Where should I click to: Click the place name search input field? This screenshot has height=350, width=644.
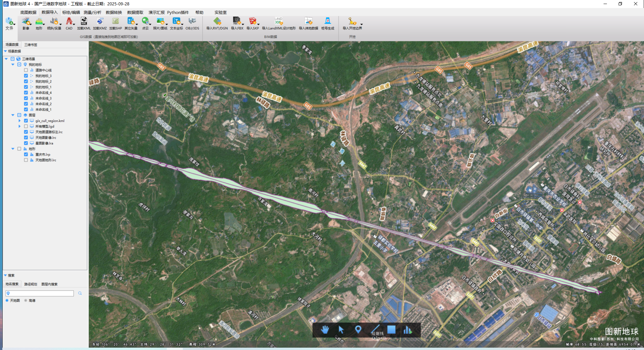[x=40, y=293]
